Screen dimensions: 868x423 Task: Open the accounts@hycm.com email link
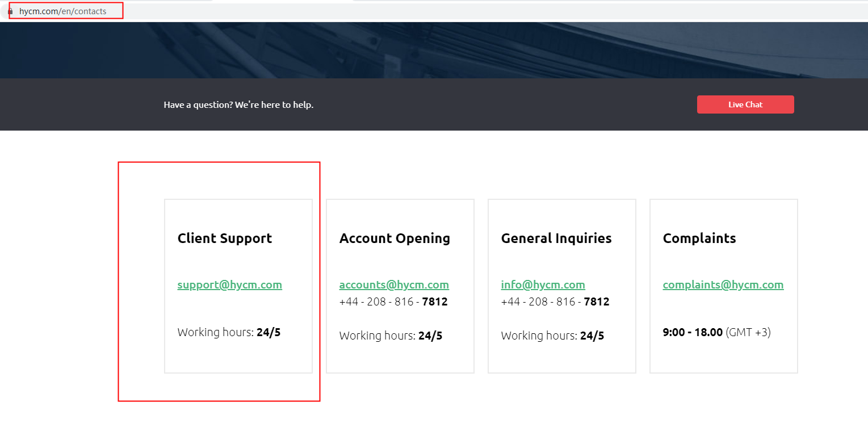[394, 284]
